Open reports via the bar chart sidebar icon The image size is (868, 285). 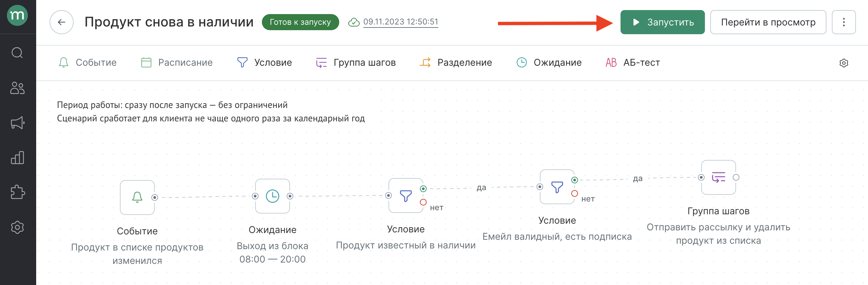click(17, 158)
